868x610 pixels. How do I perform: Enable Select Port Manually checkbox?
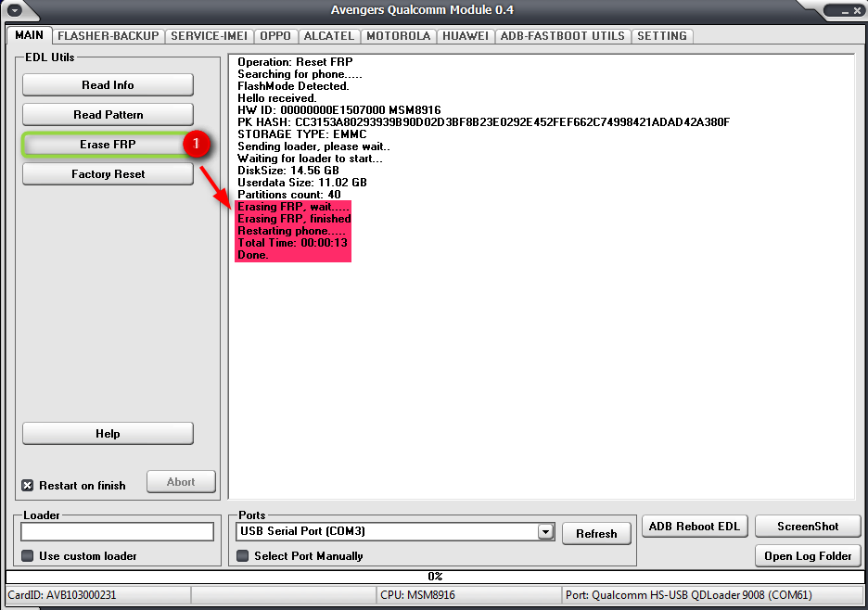tap(242, 555)
